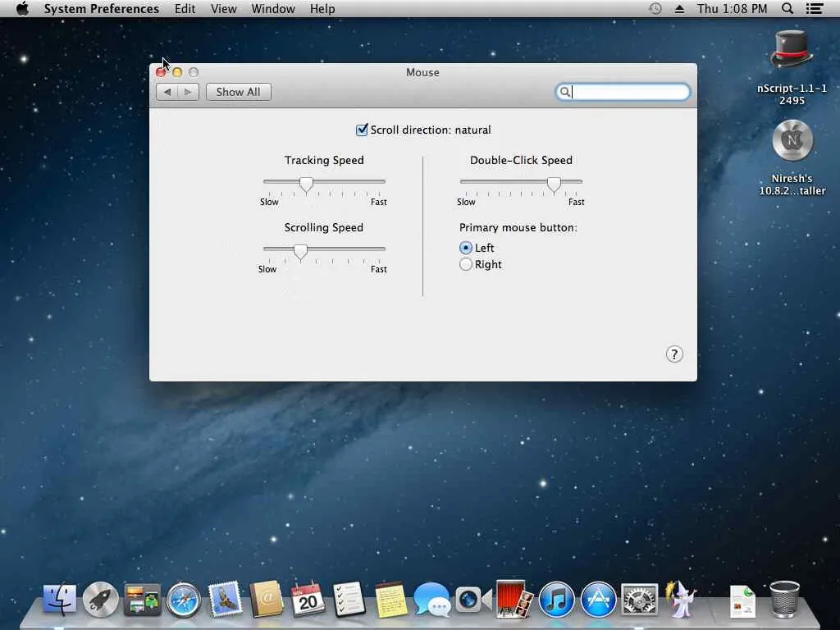Image resolution: width=840 pixels, height=630 pixels.
Task: Click Time Machine icon in menu bar
Action: click(x=655, y=8)
